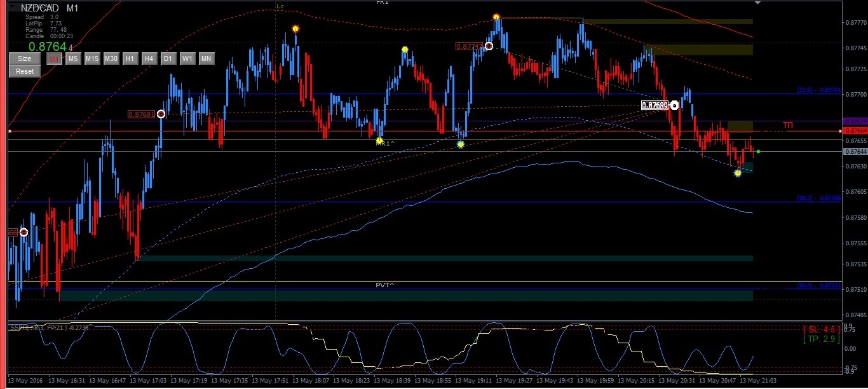Click white circle marker near 20:31
Image resolution: width=868 pixels, height=389 pixels.
[x=674, y=106]
